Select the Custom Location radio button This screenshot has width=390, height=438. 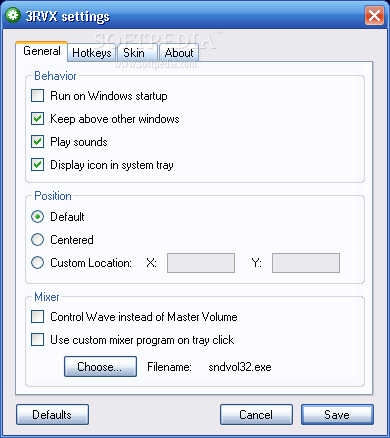tap(37, 263)
